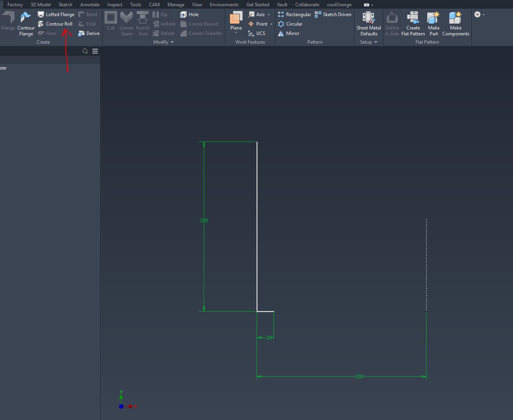Select the vertical 200 dimension value
Image resolution: width=513 pixels, height=420 pixels.
[204, 221]
